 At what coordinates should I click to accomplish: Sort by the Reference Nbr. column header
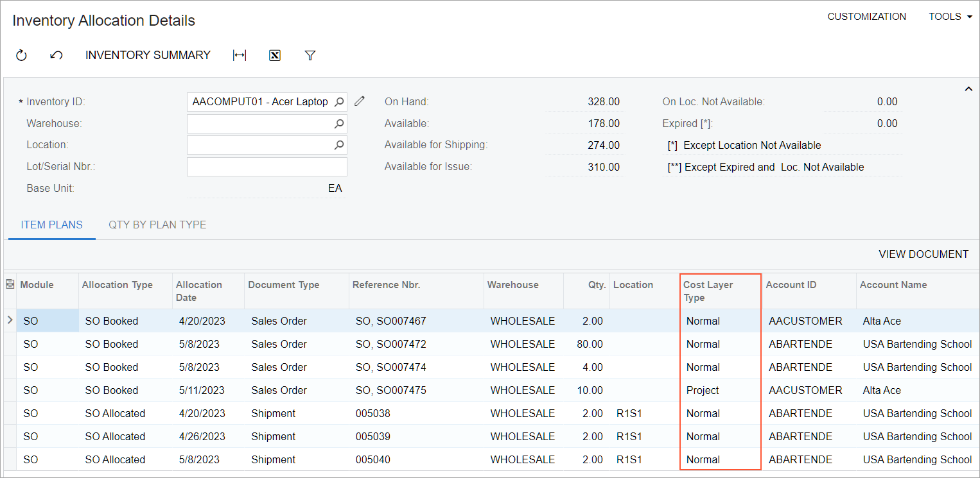416,290
